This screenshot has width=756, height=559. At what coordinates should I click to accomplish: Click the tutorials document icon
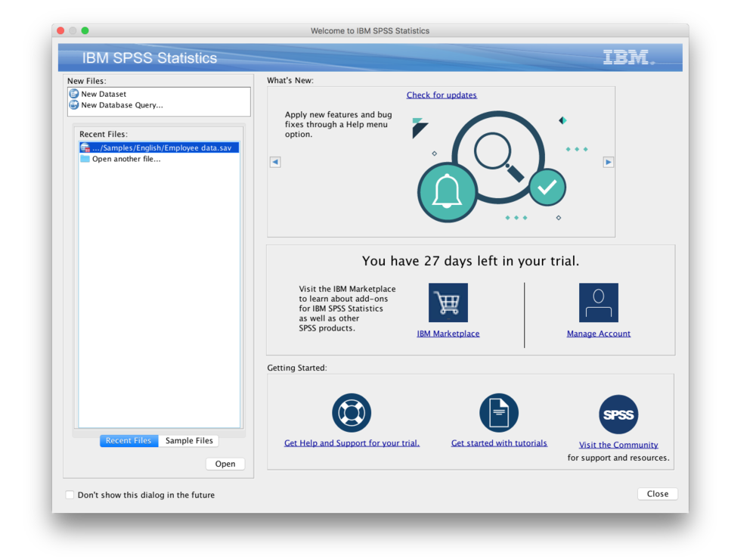click(499, 413)
